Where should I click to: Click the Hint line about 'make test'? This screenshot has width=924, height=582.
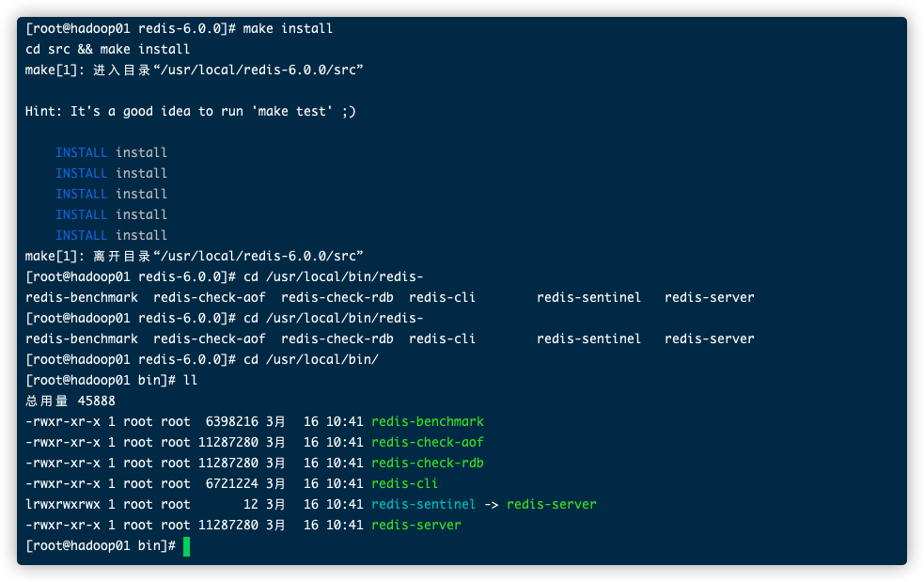[x=190, y=112]
